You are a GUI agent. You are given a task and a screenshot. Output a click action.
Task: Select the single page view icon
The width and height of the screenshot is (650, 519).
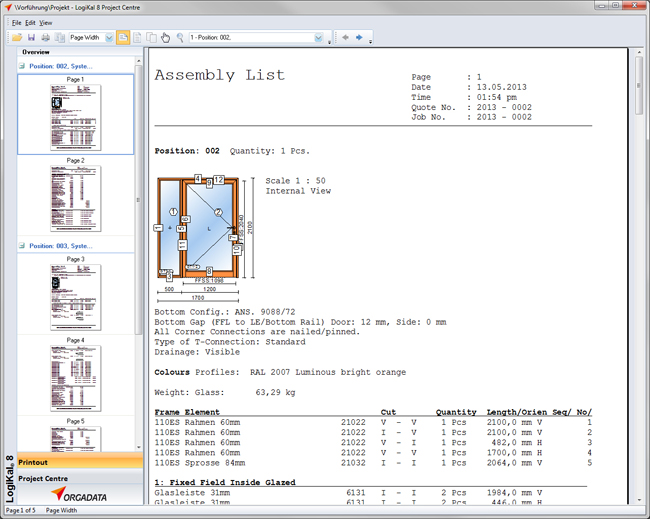[137, 38]
